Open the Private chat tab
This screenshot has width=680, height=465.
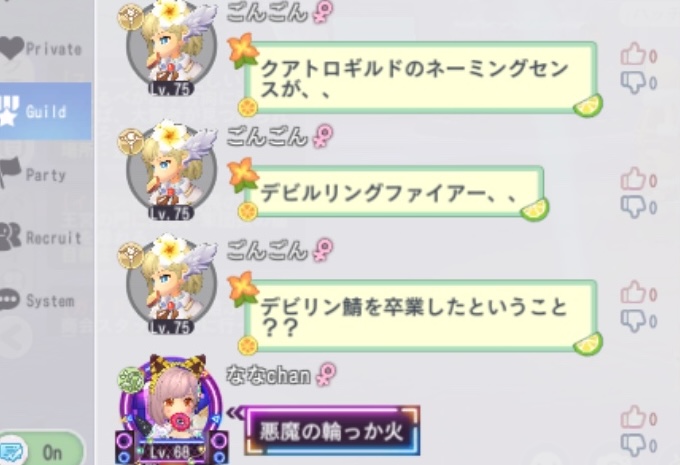tap(45, 49)
